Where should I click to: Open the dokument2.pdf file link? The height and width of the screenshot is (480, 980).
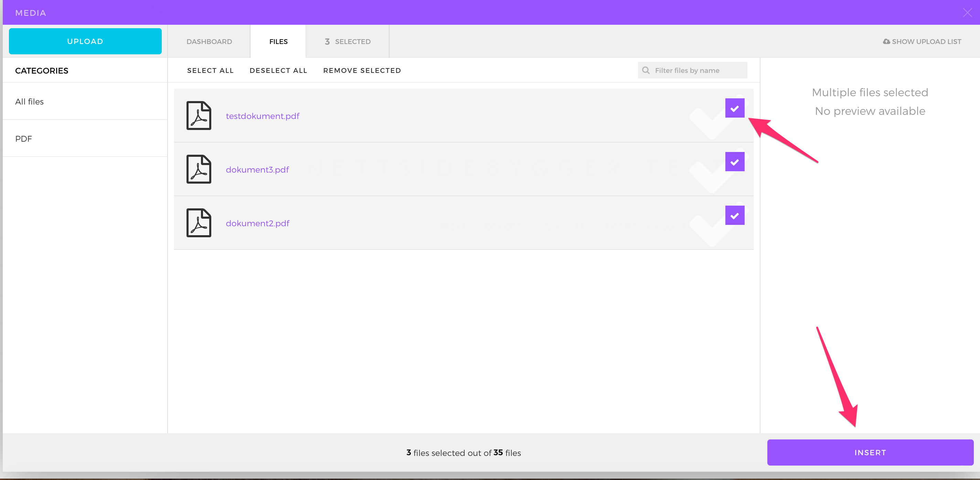[257, 223]
